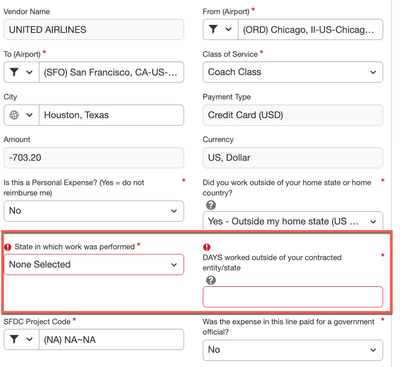400x367 pixels.
Task: Open help icon for work outside home state
Action: 211,205
